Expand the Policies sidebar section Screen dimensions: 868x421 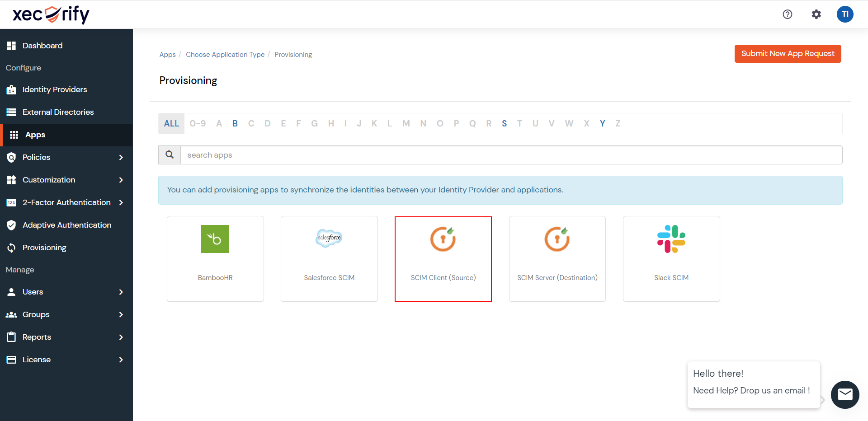[x=36, y=157]
